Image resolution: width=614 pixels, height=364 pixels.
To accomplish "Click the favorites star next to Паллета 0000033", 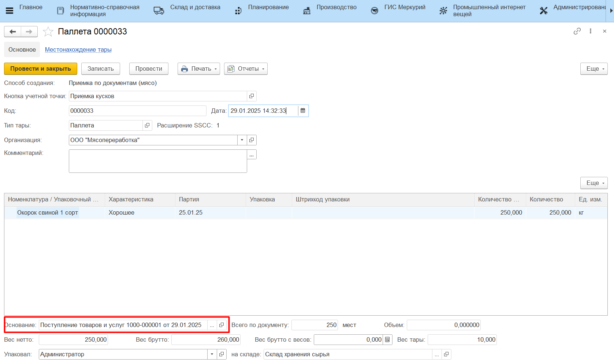I will point(48,32).
